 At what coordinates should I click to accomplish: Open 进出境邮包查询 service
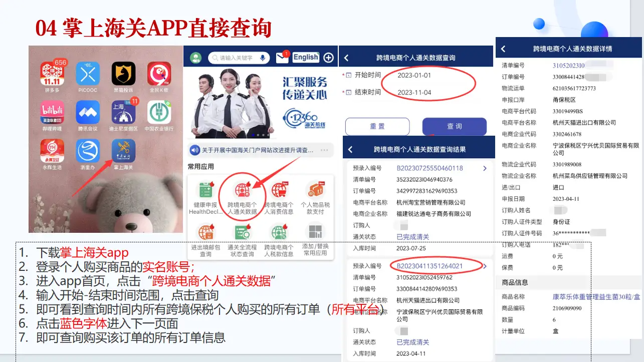point(205,241)
